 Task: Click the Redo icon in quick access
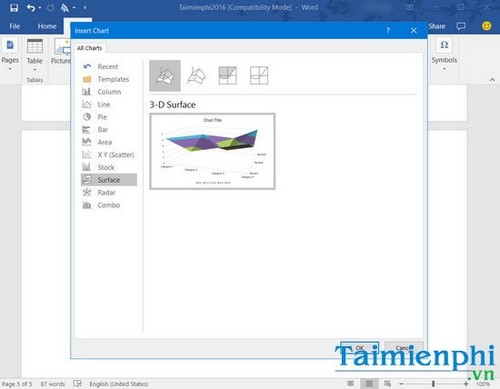51,8
